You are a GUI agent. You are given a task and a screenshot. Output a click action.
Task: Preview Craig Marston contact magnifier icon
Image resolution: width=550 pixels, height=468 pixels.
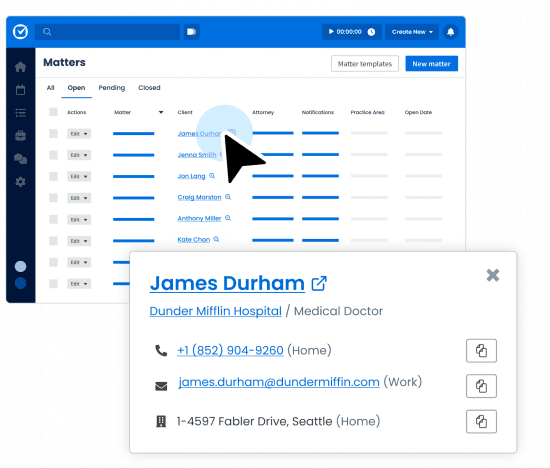[x=228, y=197]
